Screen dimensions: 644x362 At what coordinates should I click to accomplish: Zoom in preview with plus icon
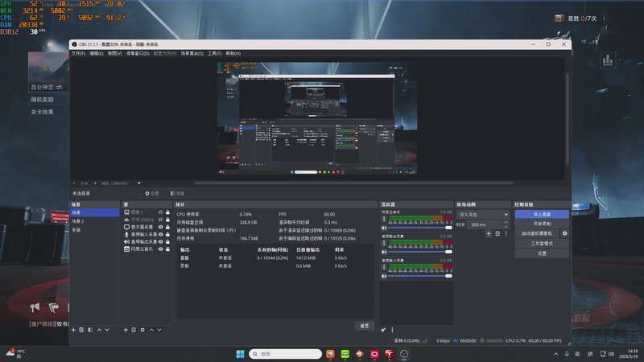(x=95, y=183)
